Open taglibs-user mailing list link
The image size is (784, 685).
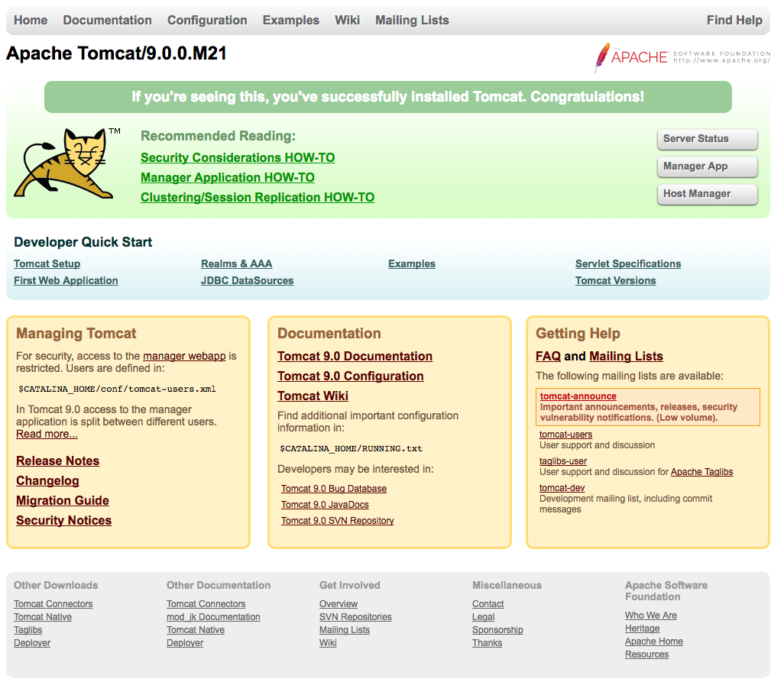tap(563, 461)
